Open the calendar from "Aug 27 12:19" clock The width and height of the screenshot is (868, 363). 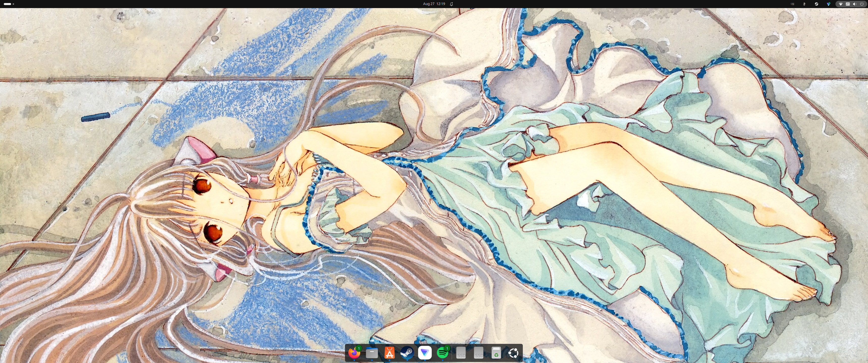coord(434,4)
